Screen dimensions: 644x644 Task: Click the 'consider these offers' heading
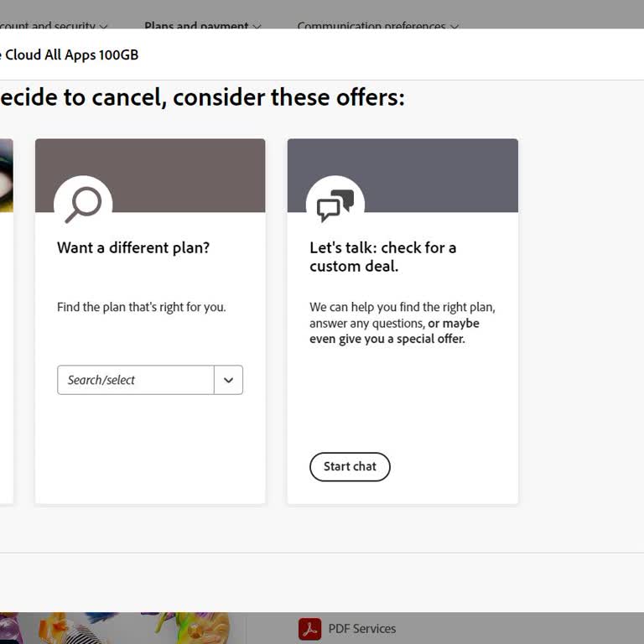(288, 97)
